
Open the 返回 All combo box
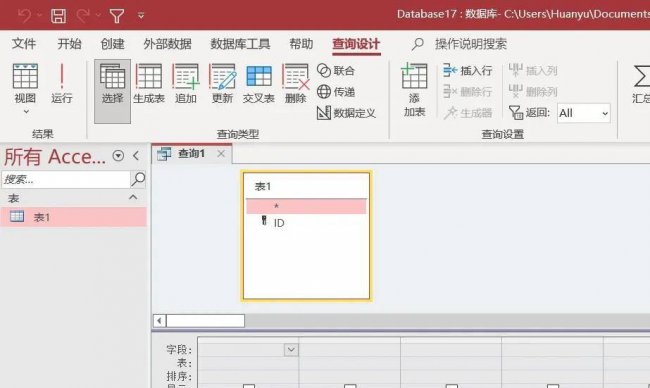(x=584, y=113)
